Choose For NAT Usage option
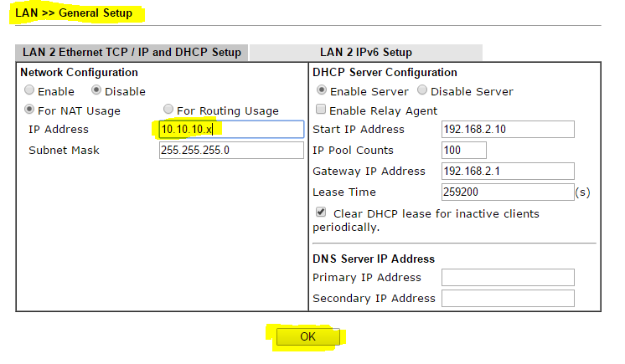Image resolution: width=625 pixels, height=364 pixels. (30, 110)
